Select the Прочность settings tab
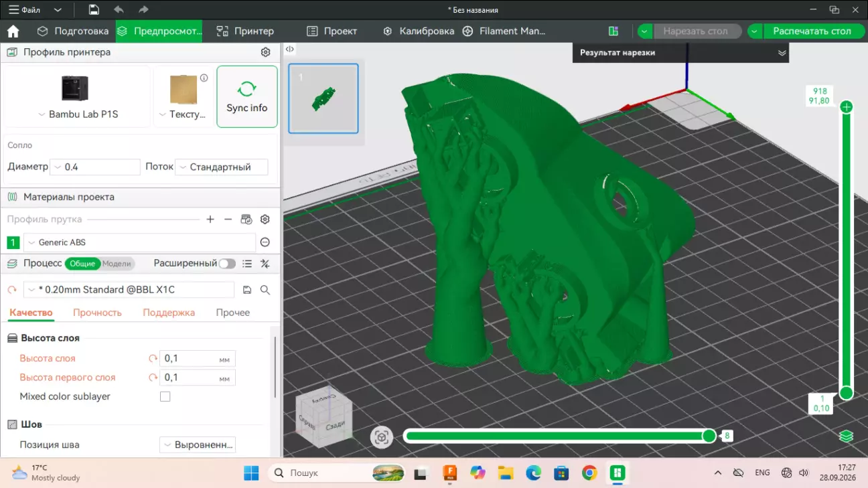 point(97,313)
